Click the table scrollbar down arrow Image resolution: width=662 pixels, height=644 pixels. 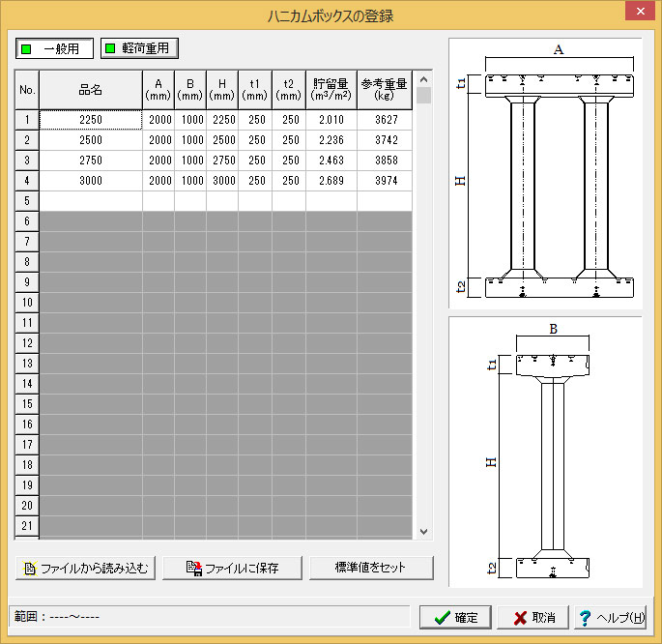[424, 532]
